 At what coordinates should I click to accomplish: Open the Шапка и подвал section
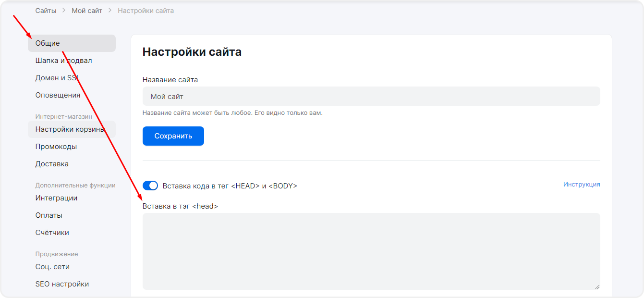(x=63, y=61)
